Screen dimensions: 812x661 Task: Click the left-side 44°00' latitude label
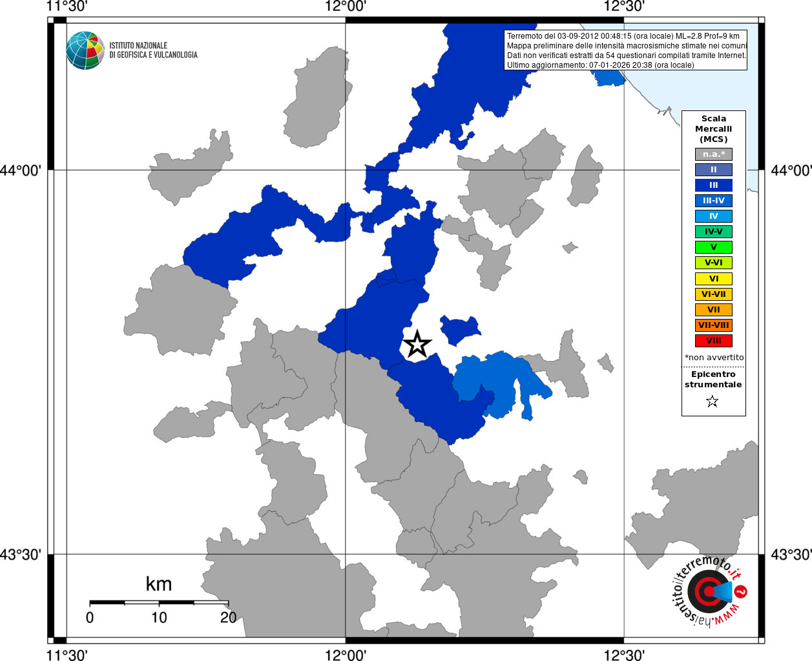click(21, 170)
